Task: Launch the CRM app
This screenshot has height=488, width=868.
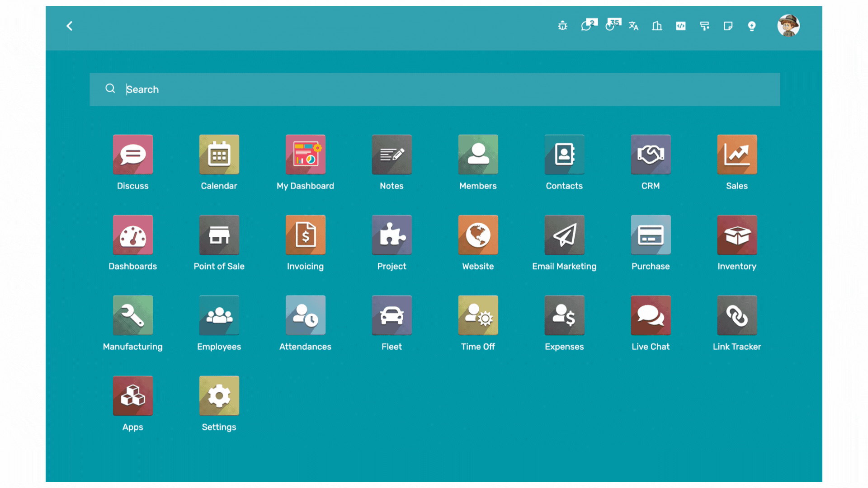Action: click(650, 155)
